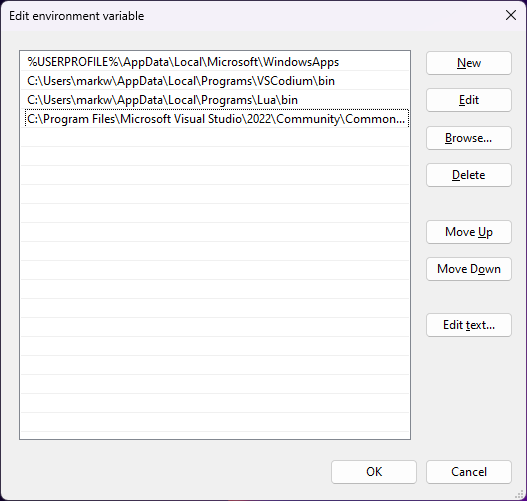Move the selected entry up
The image size is (527, 501).
pyautogui.click(x=469, y=232)
